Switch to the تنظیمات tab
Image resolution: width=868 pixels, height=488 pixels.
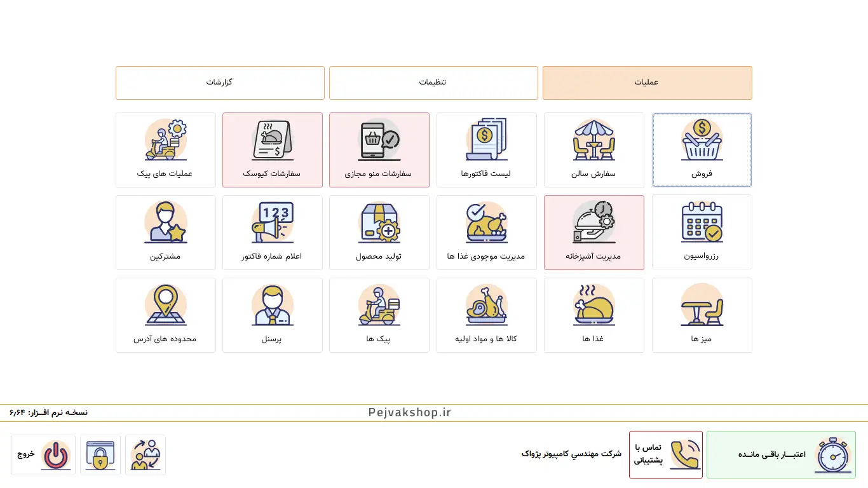point(433,83)
